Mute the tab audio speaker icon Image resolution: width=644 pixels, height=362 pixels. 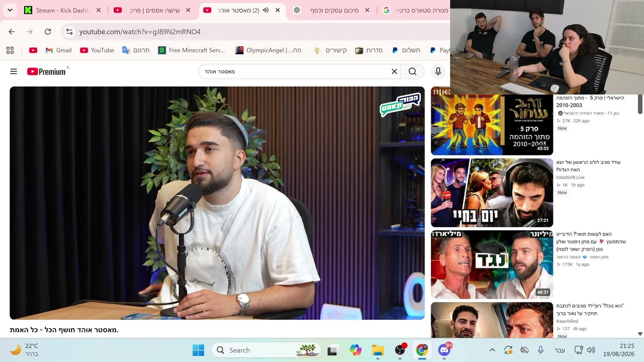click(266, 10)
